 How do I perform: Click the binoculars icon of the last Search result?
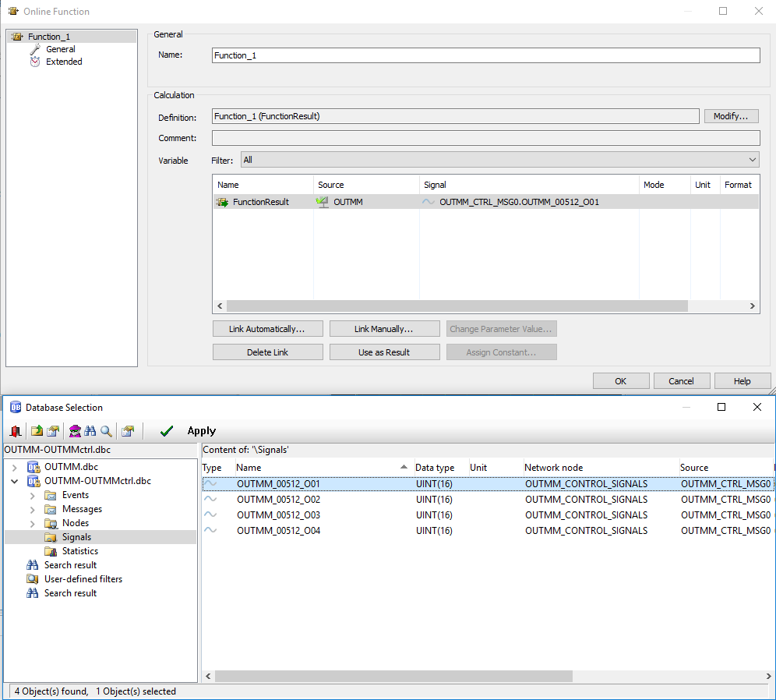tap(33, 593)
